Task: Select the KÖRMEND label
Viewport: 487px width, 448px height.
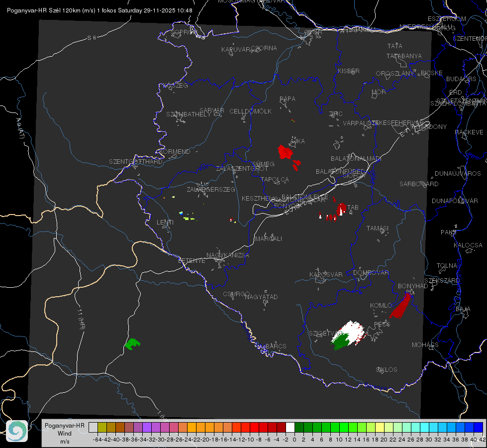Action: pos(175,152)
